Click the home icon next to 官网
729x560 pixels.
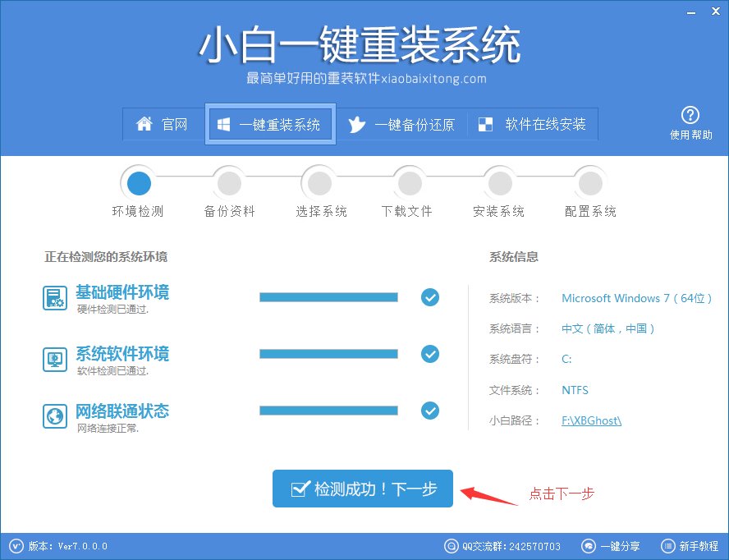pyautogui.click(x=144, y=124)
